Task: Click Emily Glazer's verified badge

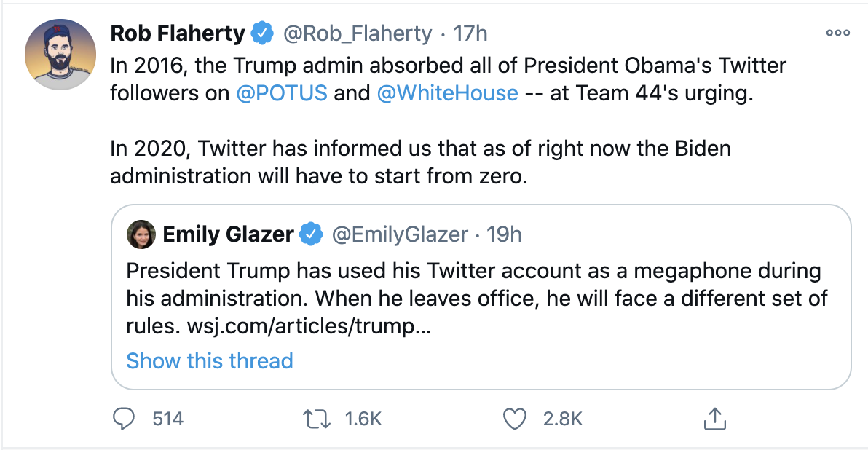Action: click(312, 234)
